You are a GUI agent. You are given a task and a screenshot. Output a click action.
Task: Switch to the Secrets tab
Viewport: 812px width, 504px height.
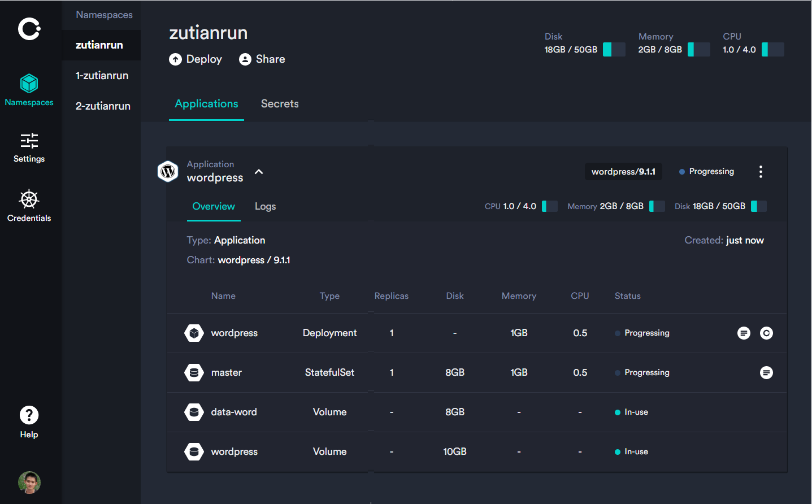click(280, 104)
